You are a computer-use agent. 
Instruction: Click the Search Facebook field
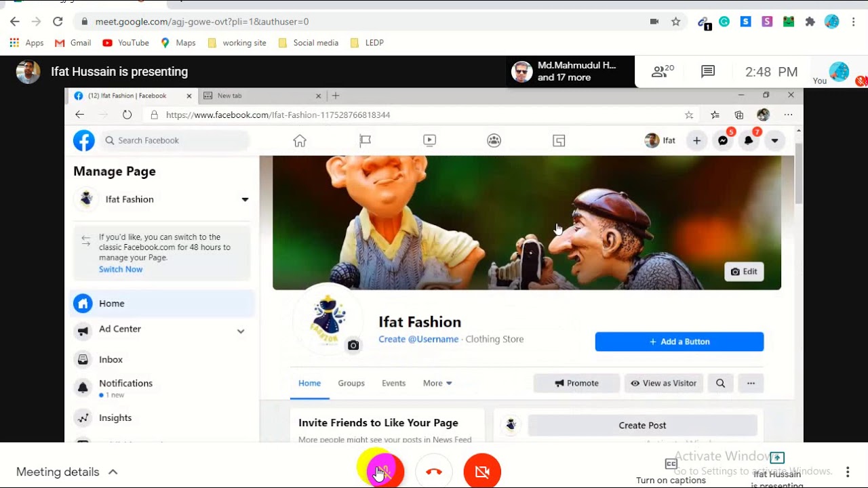175,140
